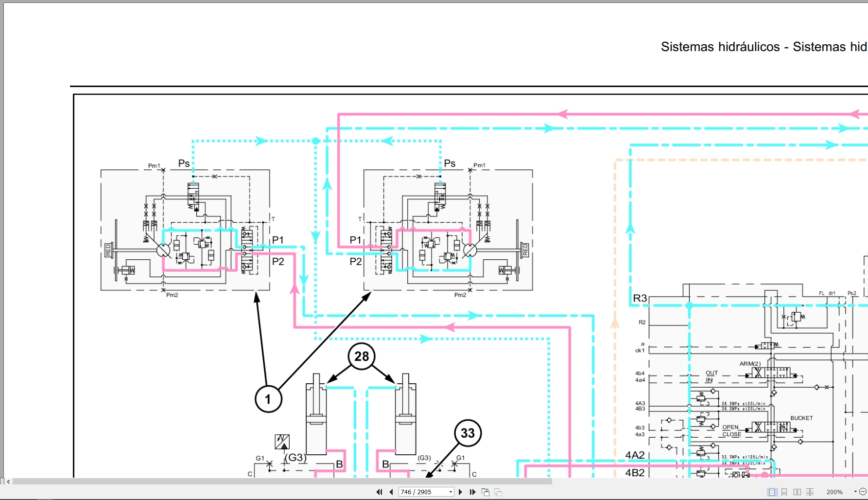The width and height of the screenshot is (868, 500).
Task: Click the circled callout number 33
Action: [468, 433]
